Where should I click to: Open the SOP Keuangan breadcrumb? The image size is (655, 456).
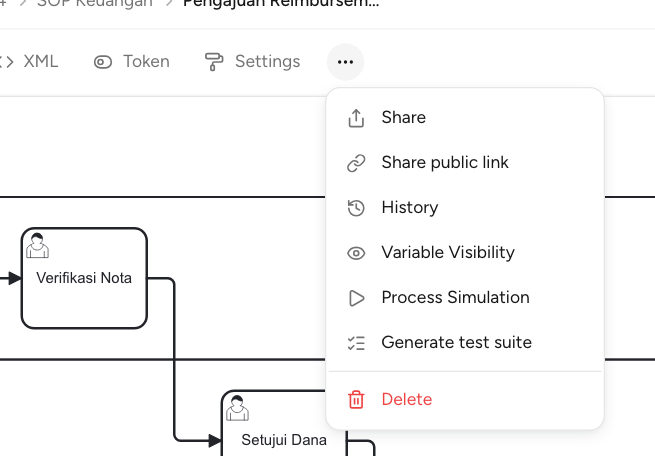click(x=94, y=3)
